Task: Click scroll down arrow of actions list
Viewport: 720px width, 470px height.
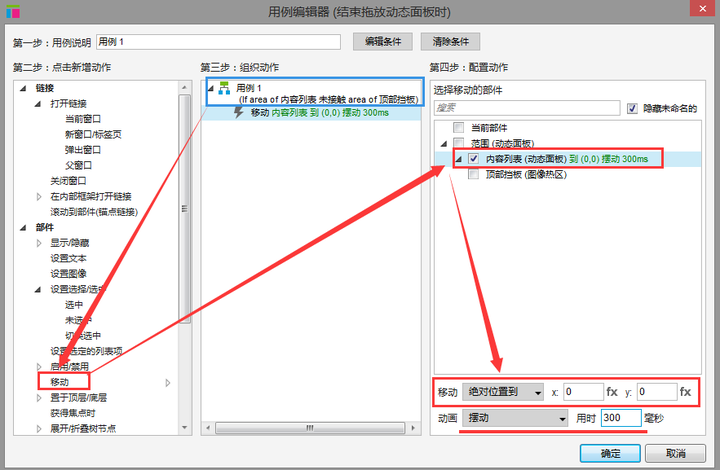Action: pyautogui.click(x=184, y=428)
